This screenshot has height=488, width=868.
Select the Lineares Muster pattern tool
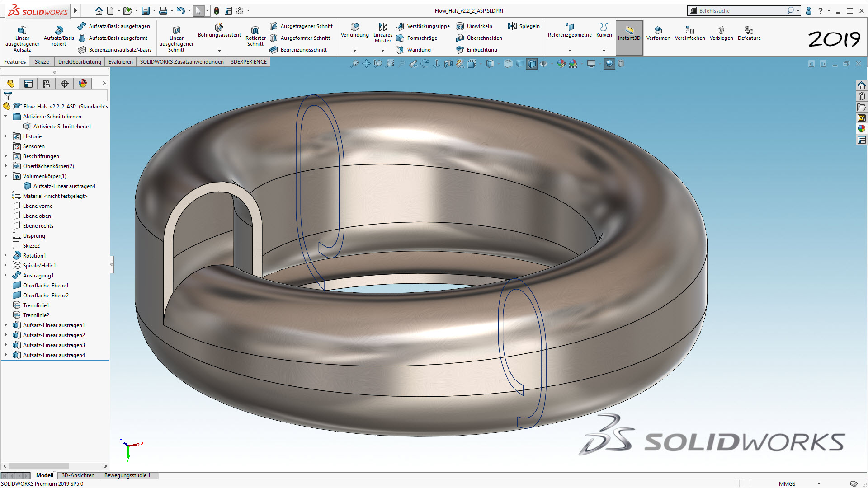click(383, 33)
